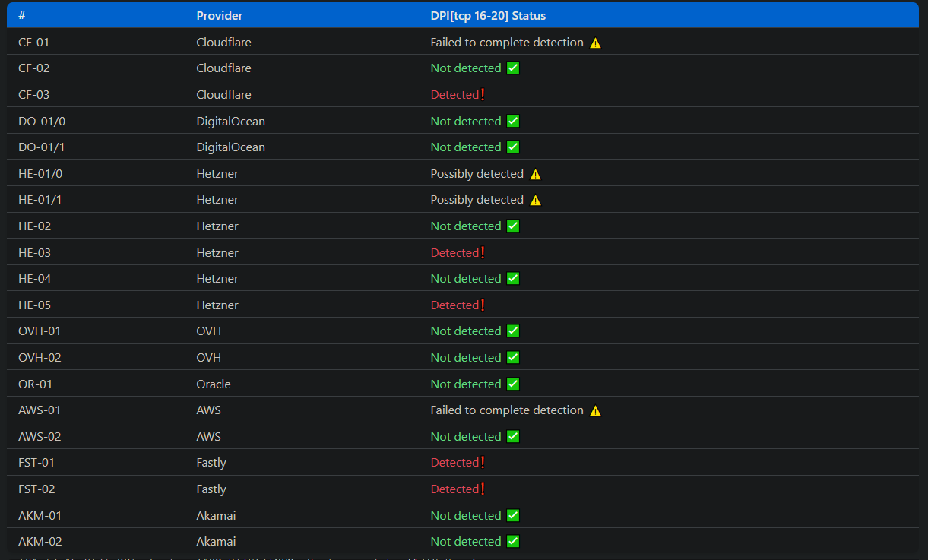Click 'AWS' provider in row AWS-02

pyautogui.click(x=209, y=436)
